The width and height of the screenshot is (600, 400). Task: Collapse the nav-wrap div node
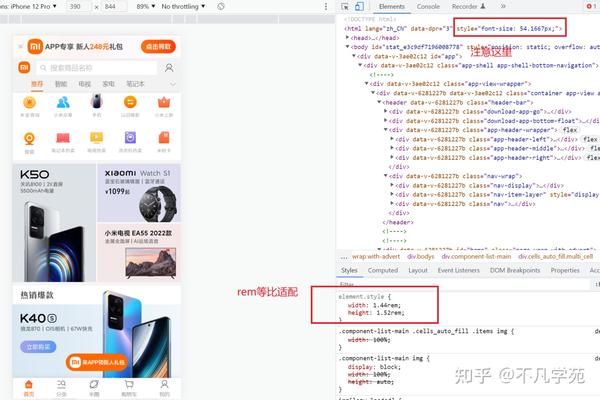click(386, 176)
